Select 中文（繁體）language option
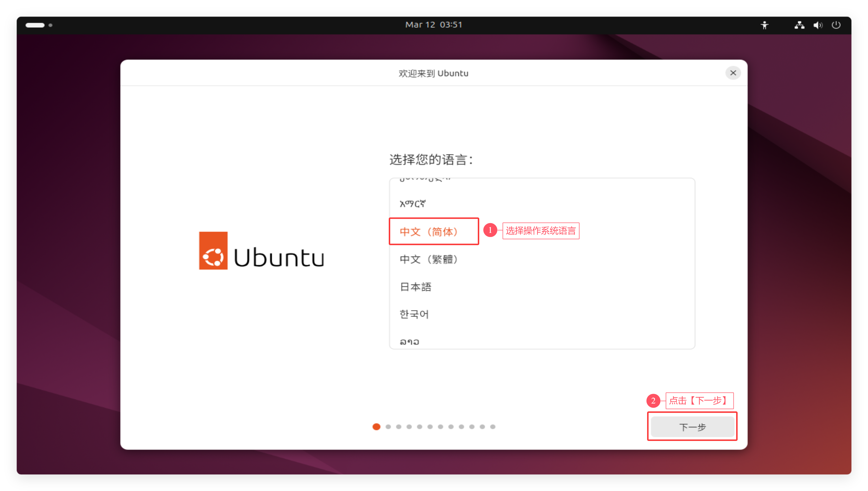 tap(429, 259)
